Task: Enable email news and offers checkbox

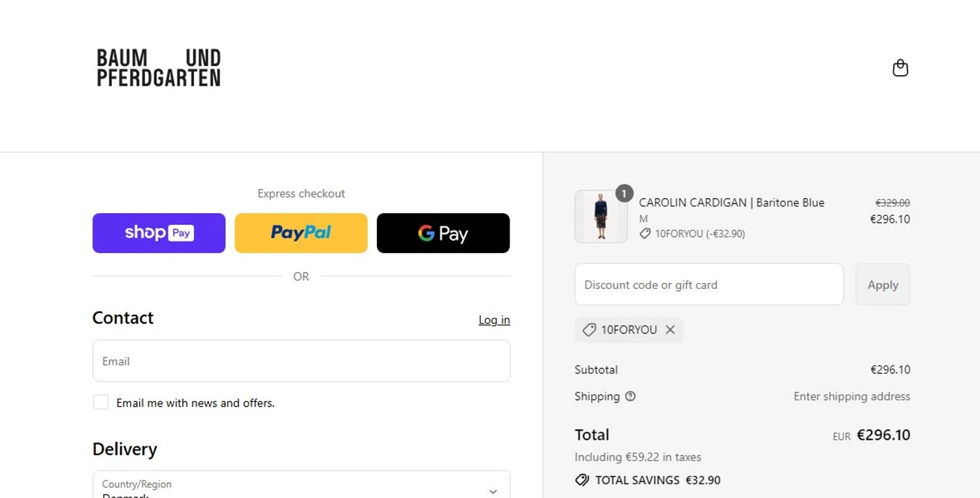Action: (x=101, y=403)
